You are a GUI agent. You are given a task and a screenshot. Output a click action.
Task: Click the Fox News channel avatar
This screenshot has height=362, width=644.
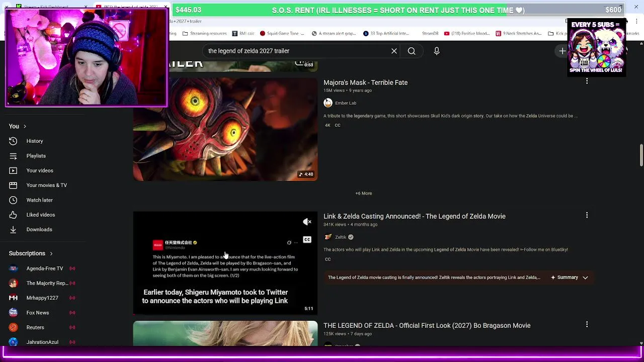pos(13,313)
